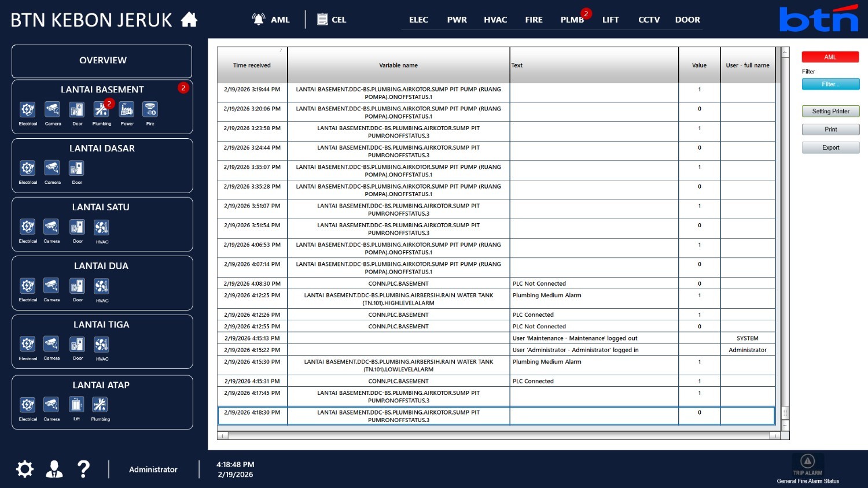Click the 2/19/2026 3:19:44 PM cell

pyautogui.click(x=252, y=93)
